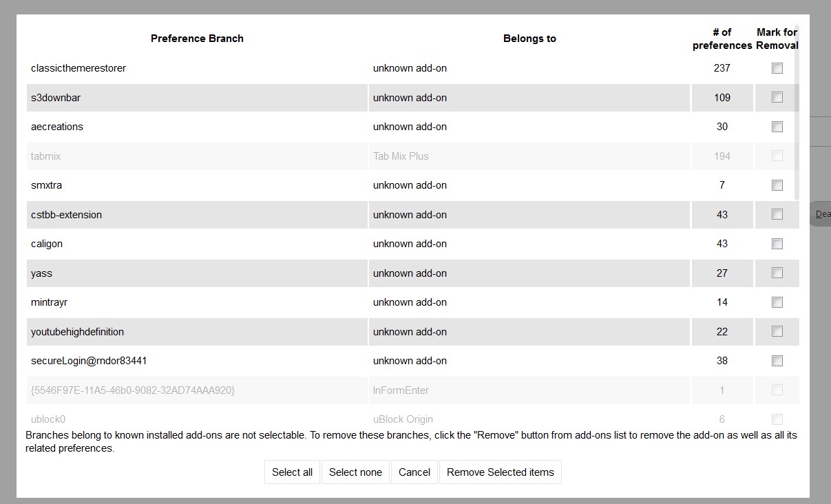
Task: Mark youtubehighdefinition for removal
Action: [777, 332]
